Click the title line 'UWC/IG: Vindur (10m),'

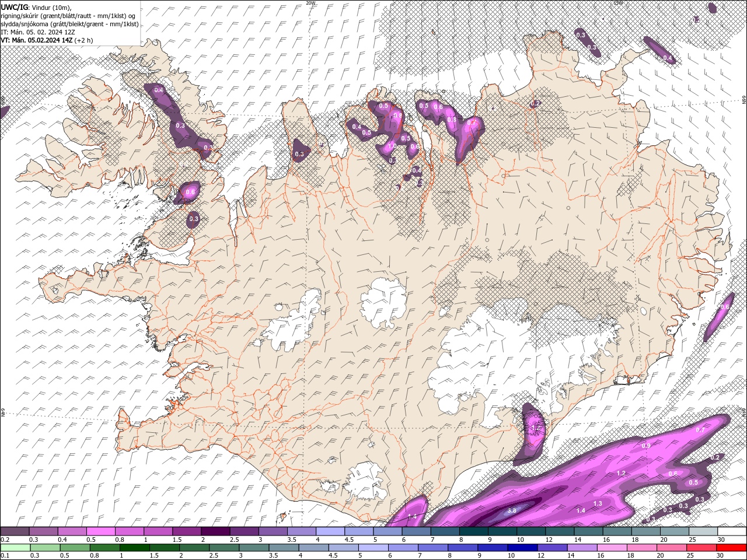[x=35, y=7]
